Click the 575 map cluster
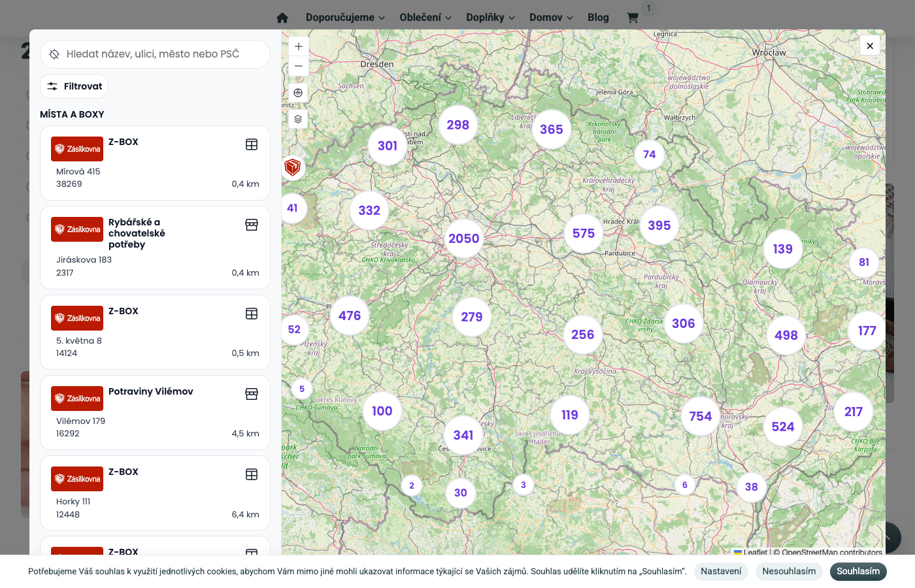 point(584,233)
